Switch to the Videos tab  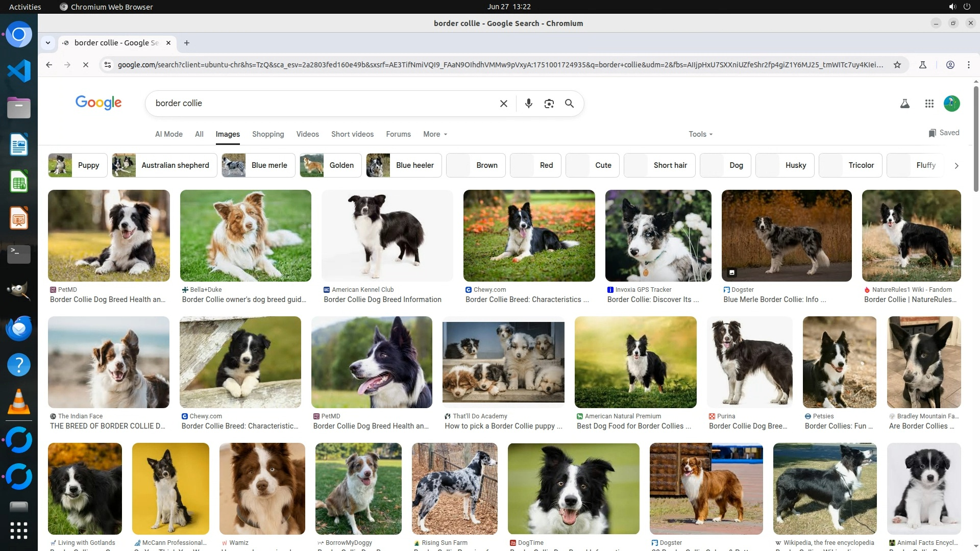coord(307,134)
